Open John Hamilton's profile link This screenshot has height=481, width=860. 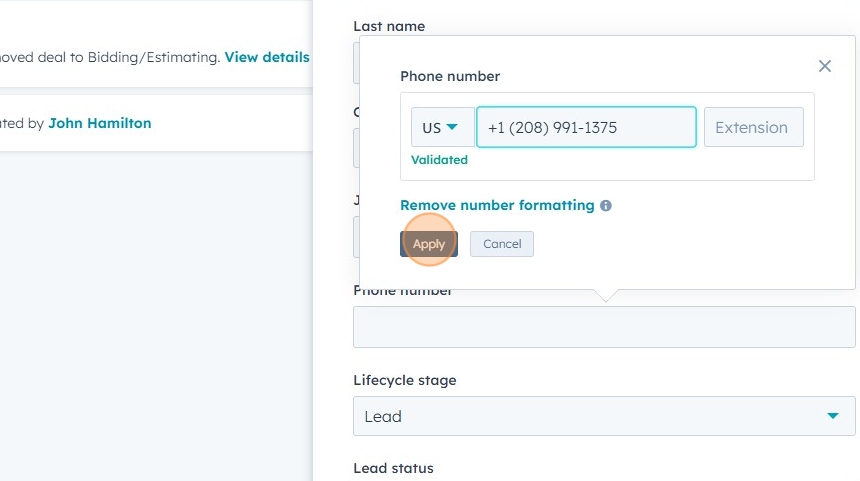tap(100, 123)
